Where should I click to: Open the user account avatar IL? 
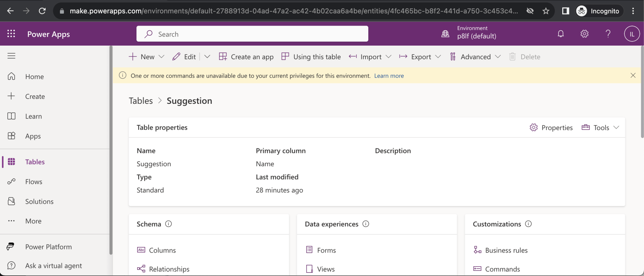631,34
